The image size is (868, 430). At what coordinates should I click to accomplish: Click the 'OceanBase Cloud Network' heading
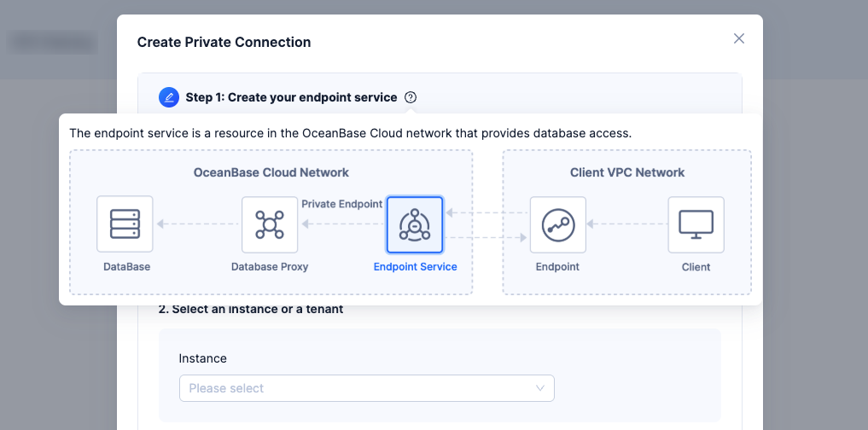(x=271, y=172)
